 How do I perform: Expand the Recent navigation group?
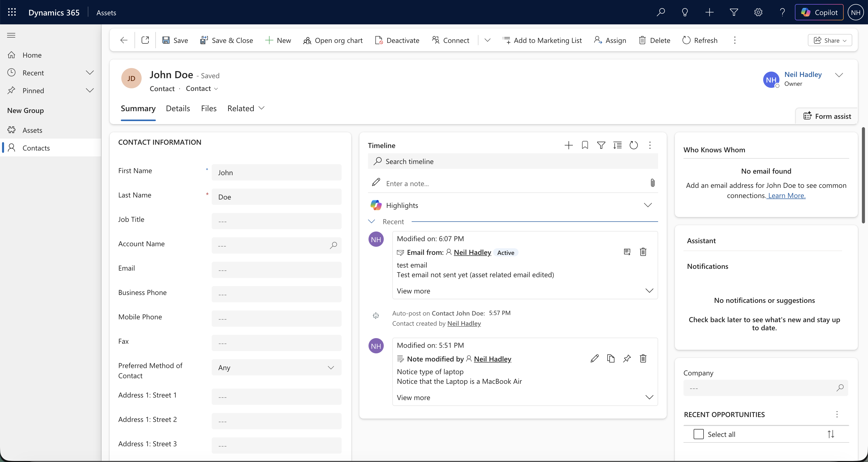click(x=90, y=73)
